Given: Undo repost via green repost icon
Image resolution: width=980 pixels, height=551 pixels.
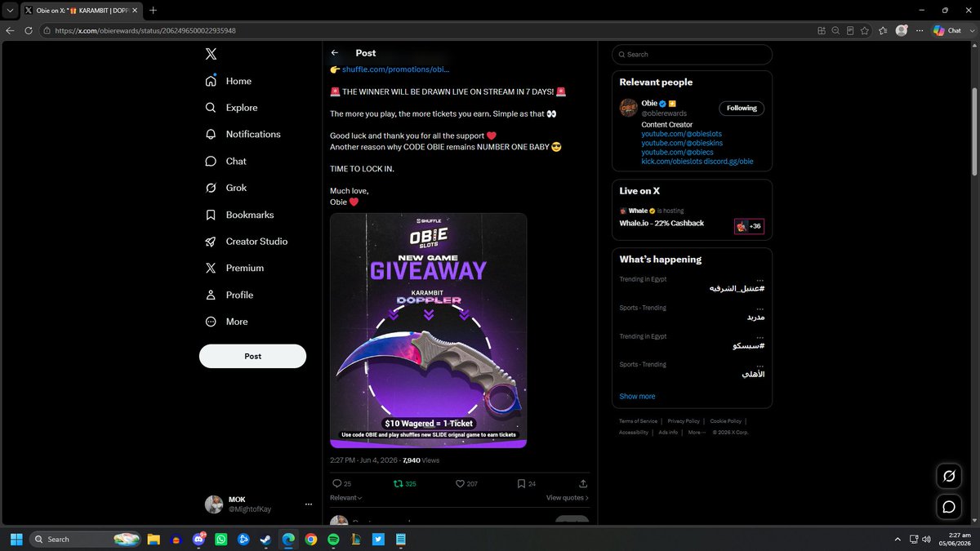Looking at the screenshot, I should (399, 483).
